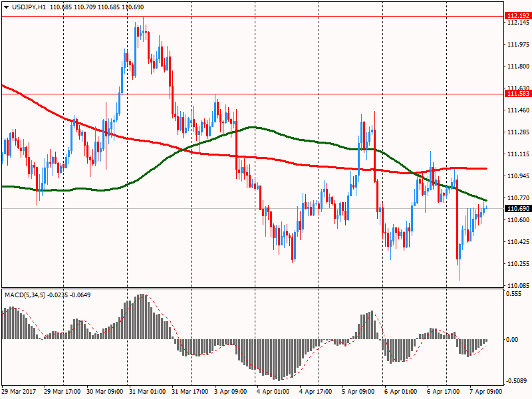Click the 31 Mar 01:00 time label
532x399 pixels.
pyautogui.click(x=147, y=392)
